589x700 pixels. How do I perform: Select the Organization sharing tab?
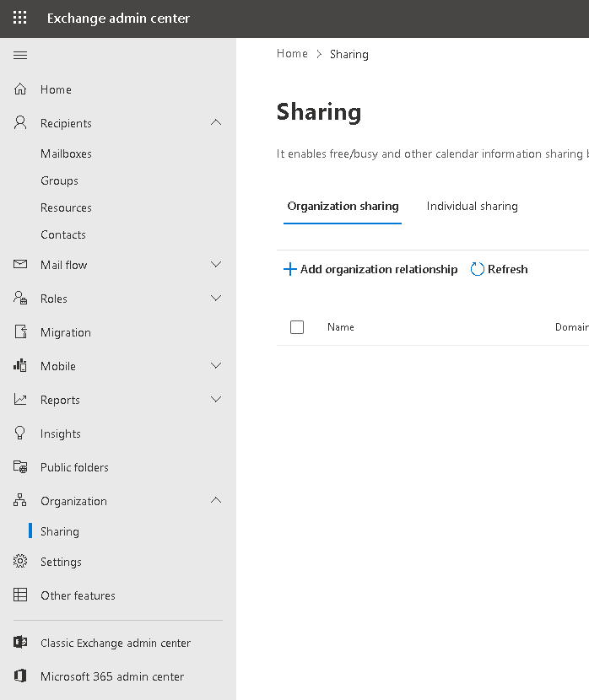(x=343, y=205)
